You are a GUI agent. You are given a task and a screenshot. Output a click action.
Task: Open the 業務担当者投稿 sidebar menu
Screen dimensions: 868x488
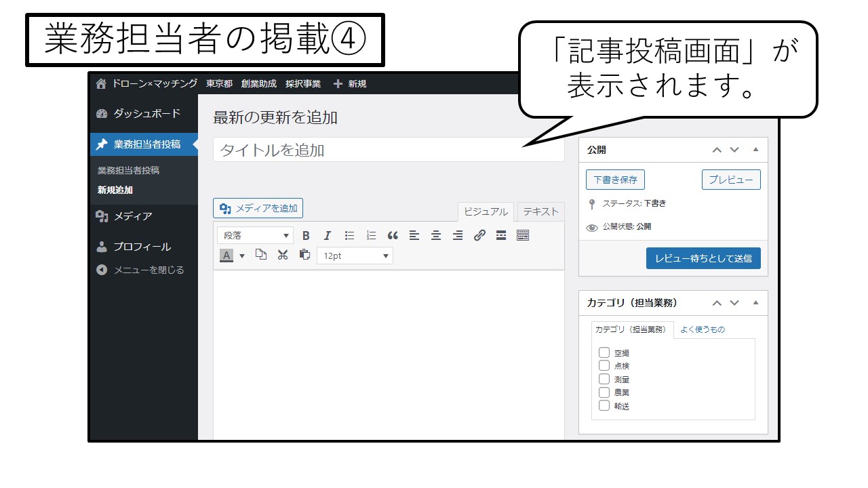point(144,144)
